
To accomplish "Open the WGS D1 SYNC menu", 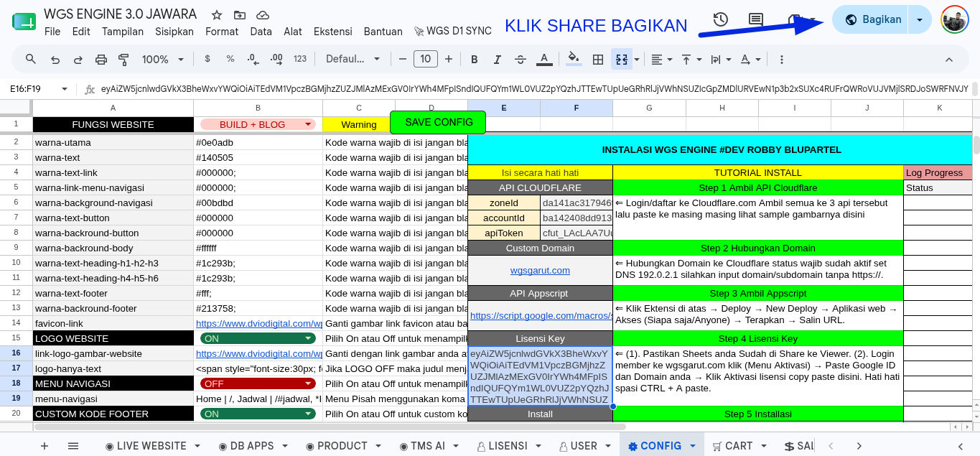I will (x=453, y=32).
